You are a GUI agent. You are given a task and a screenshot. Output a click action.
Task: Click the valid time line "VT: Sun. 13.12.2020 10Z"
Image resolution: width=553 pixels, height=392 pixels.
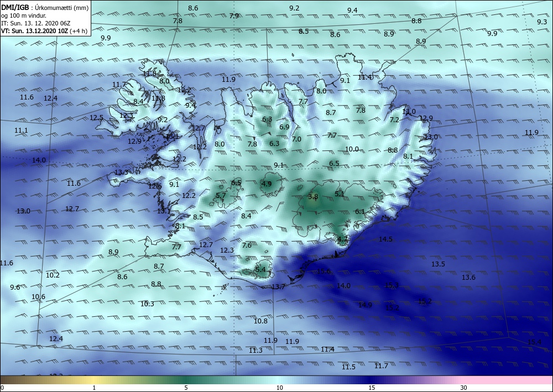[x=35, y=31]
